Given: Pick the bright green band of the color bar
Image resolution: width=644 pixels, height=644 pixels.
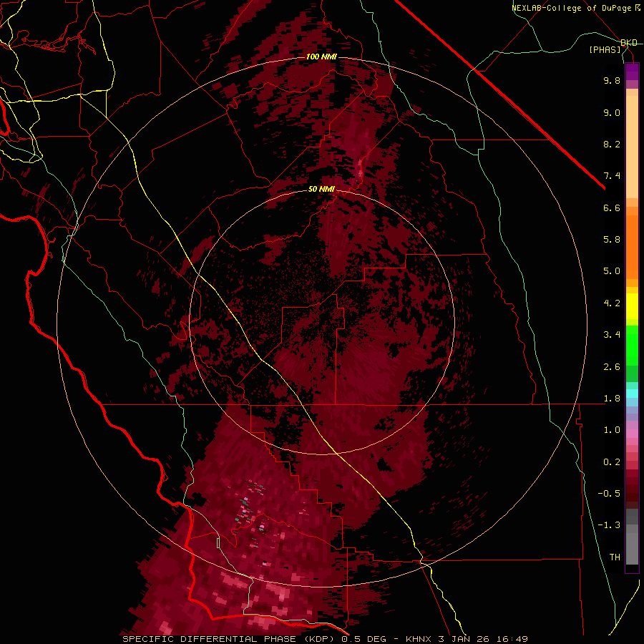Looking at the screenshot, I should (632, 347).
